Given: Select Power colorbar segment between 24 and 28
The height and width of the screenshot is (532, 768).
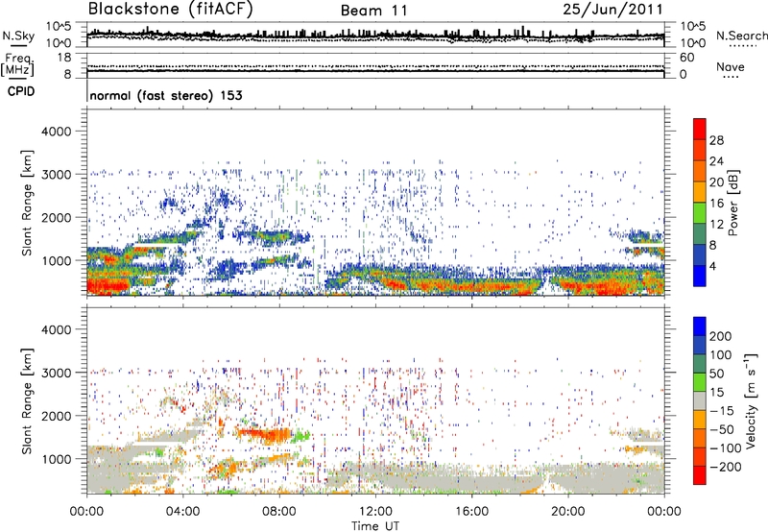Looking at the screenshot, I should pos(700,150).
